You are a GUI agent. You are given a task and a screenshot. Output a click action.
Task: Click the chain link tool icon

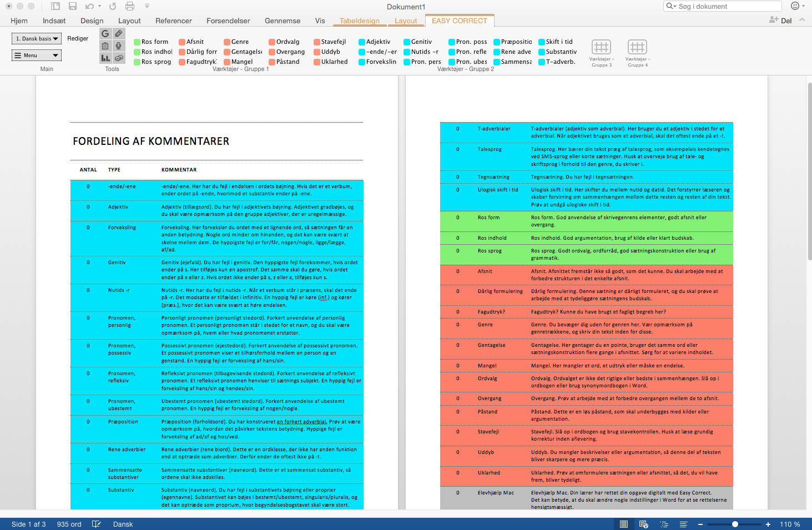pos(119,58)
